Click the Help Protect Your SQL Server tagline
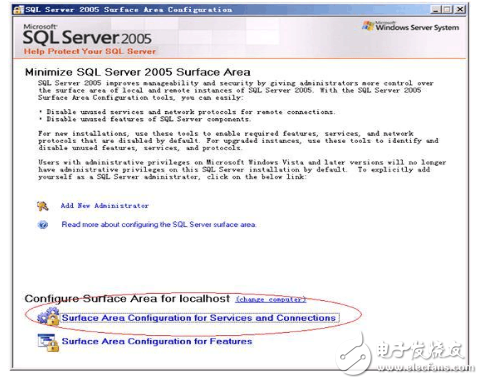This screenshot has width=483, height=384. [90, 51]
